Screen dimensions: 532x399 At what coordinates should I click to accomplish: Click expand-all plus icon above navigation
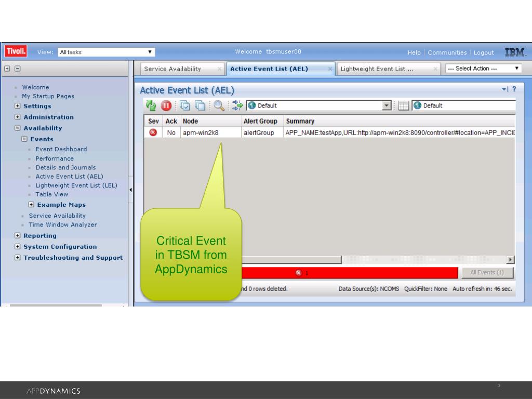pyautogui.click(x=7, y=69)
